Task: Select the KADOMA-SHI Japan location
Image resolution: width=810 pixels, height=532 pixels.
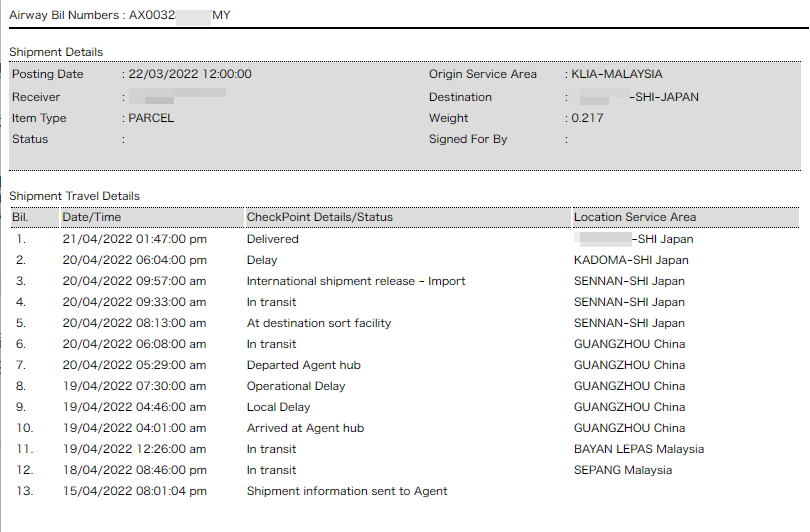Action: (630, 260)
